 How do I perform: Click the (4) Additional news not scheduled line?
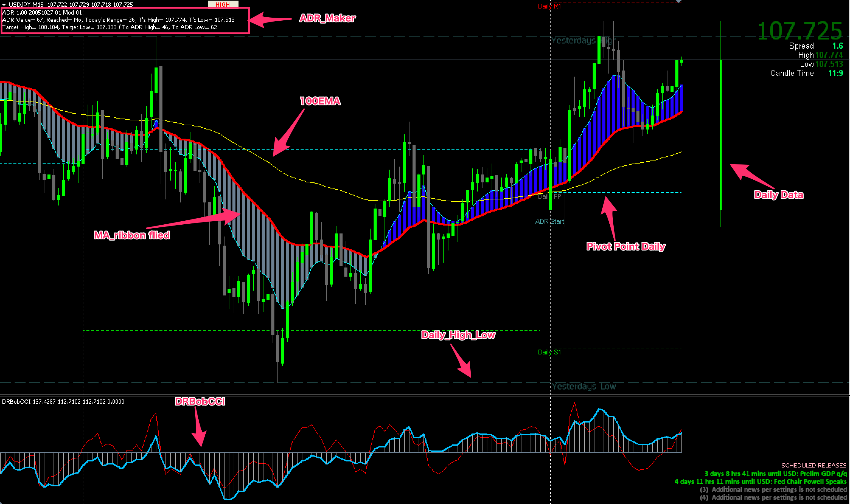(x=773, y=498)
